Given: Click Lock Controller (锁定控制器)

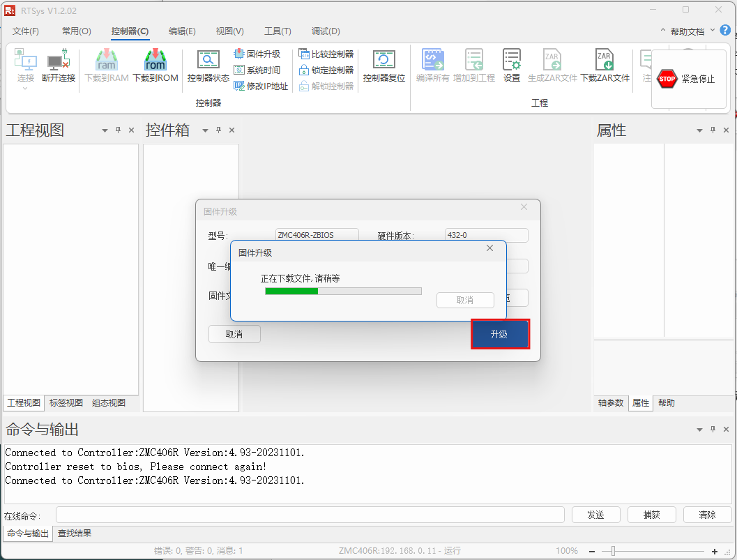Looking at the screenshot, I should [326, 70].
